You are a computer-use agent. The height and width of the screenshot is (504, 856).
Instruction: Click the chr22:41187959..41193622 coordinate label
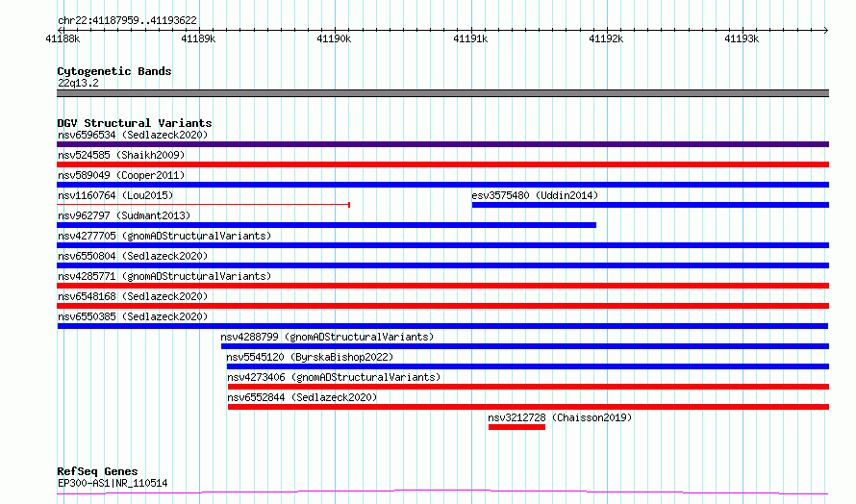tap(127, 21)
